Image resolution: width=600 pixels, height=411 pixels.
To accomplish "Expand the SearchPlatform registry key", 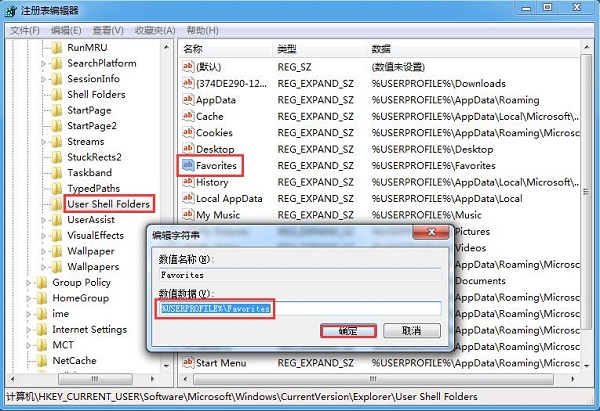I will [44, 63].
